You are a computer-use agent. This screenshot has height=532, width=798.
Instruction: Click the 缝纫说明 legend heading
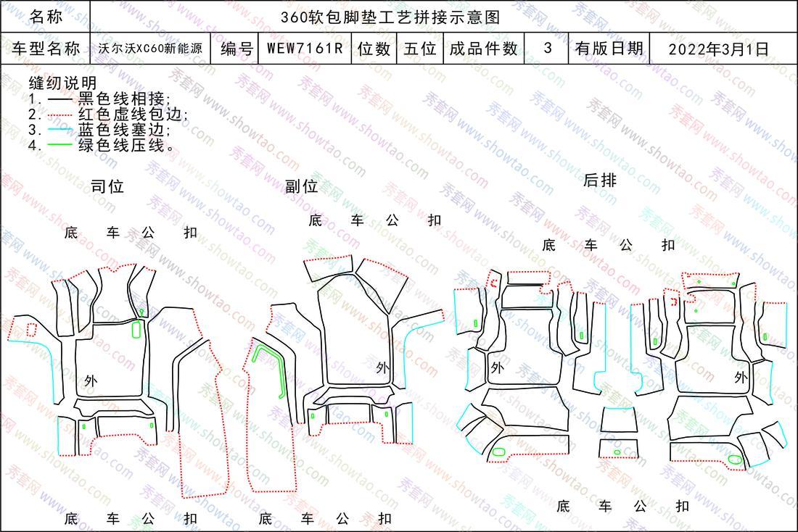[x=62, y=83]
